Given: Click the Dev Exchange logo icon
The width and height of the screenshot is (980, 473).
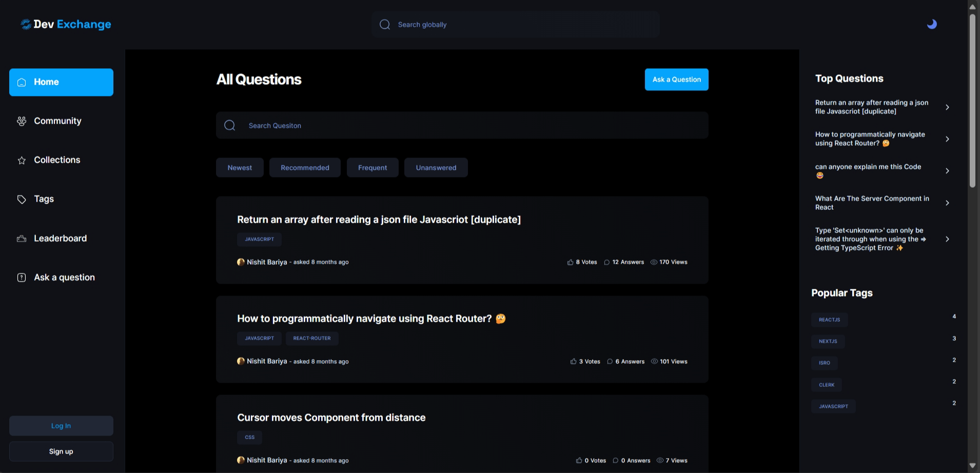Looking at the screenshot, I should click(26, 24).
